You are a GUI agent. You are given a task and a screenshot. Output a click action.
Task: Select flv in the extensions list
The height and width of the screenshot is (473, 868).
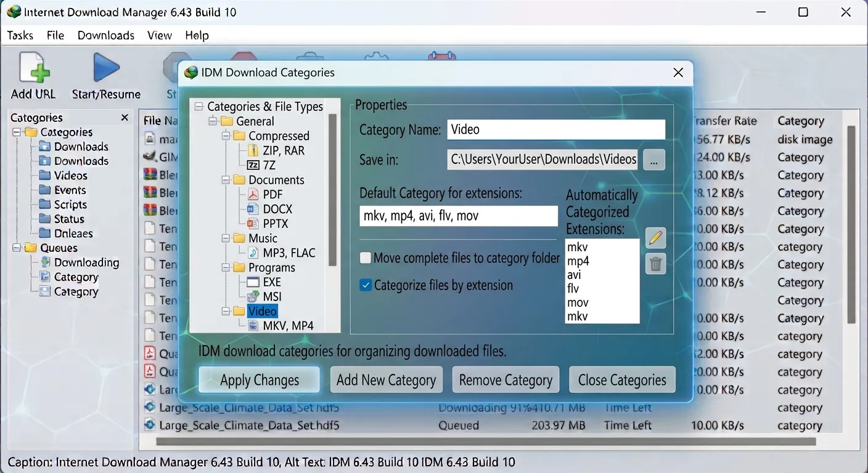click(x=573, y=288)
